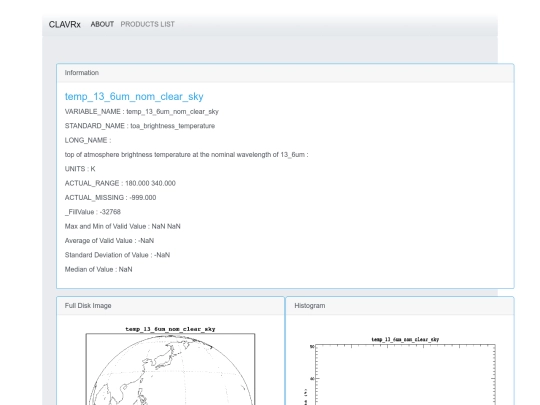
Task: Select the STANDARD_NAME toa_brightness_temperature line
Action: pos(140,126)
